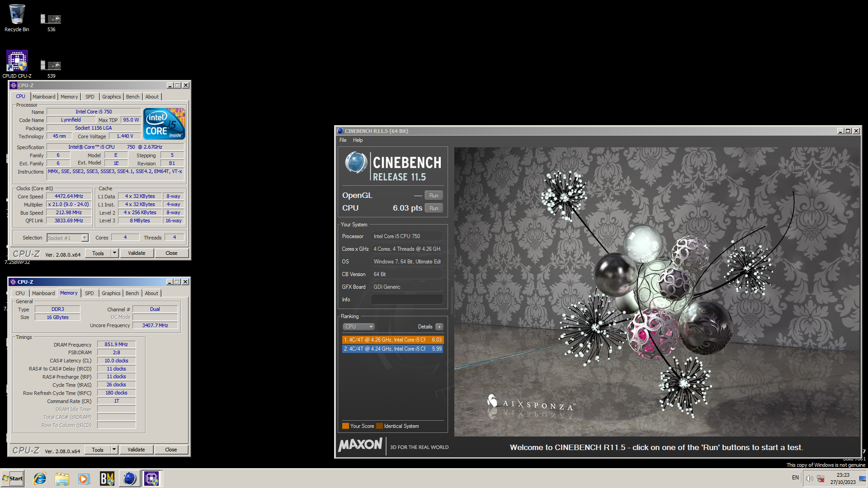Click the Show Desktop tray icon at far right
The height and width of the screenshot is (488, 868).
(863, 478)
